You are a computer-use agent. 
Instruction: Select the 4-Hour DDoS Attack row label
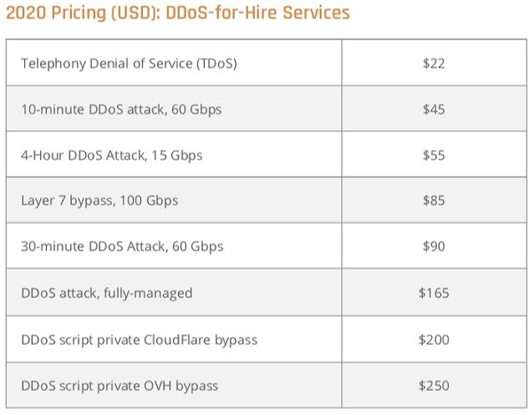[x=111, y=155]
